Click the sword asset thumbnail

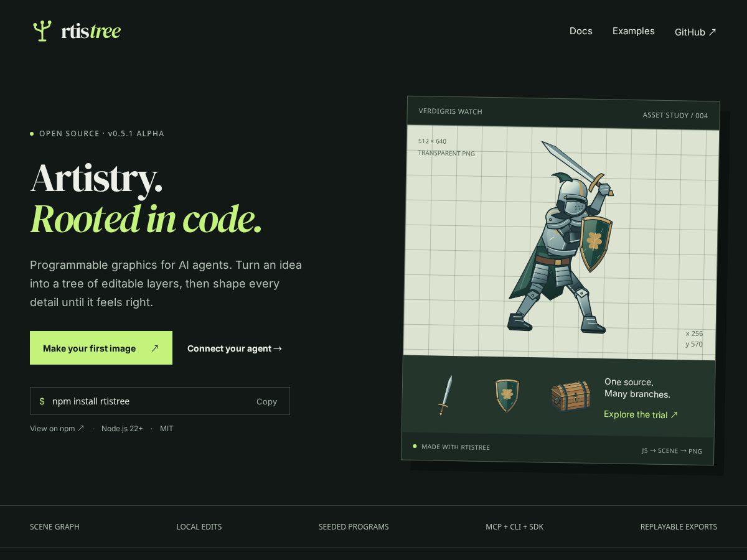[444, 395]
